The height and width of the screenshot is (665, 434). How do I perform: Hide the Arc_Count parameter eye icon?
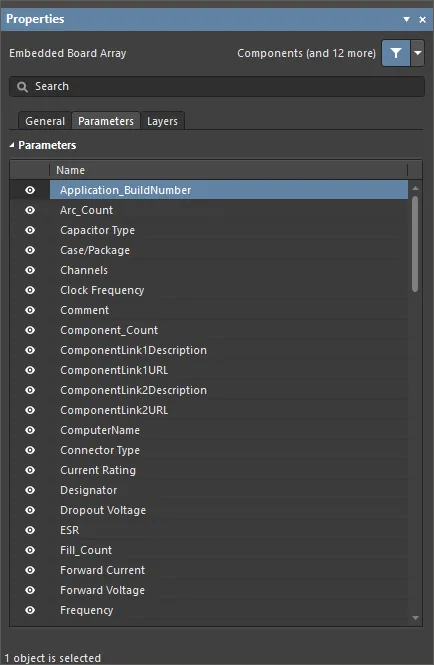click(30, 210)
